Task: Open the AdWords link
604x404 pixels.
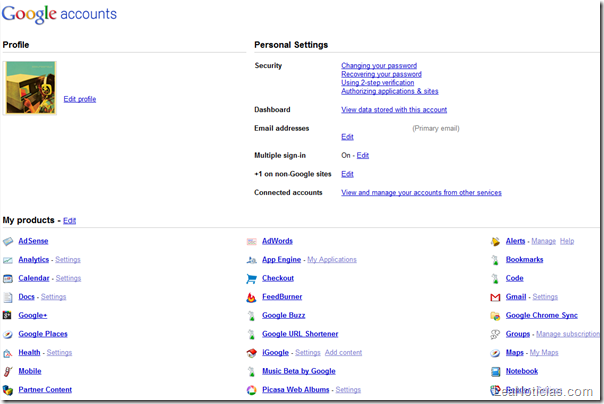Action: [x=277, y=241]
